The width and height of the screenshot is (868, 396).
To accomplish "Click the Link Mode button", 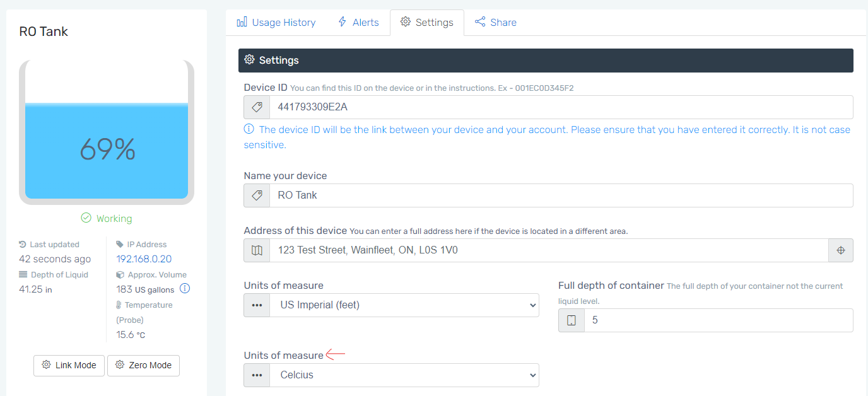I will pyautogui.click(x=69, y=365).
